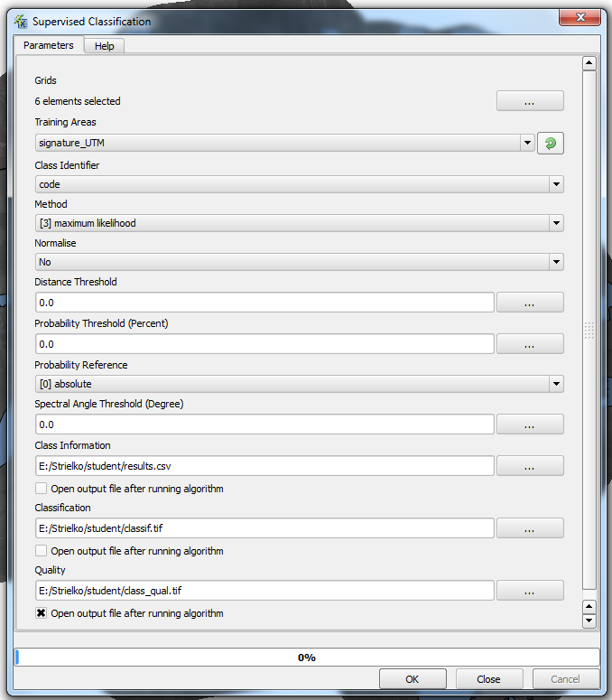Browse for Classification output file
The image size is (612, 700).
coord(530,528)
